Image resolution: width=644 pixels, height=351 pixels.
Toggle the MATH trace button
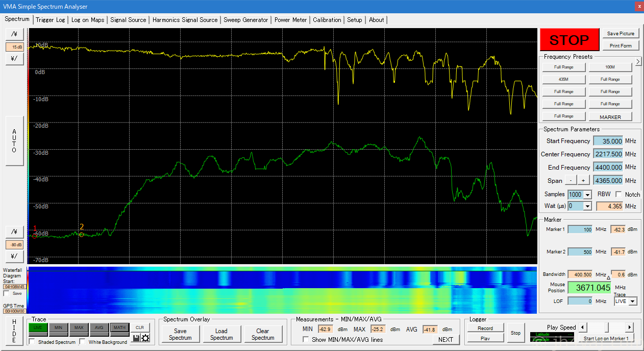[x=119, y=327]
